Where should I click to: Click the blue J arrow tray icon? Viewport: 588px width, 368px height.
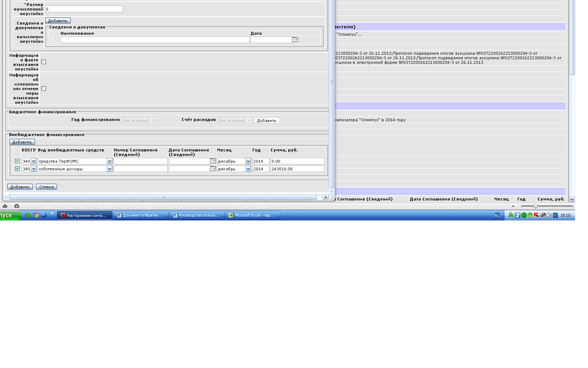[x=517, y=215]
